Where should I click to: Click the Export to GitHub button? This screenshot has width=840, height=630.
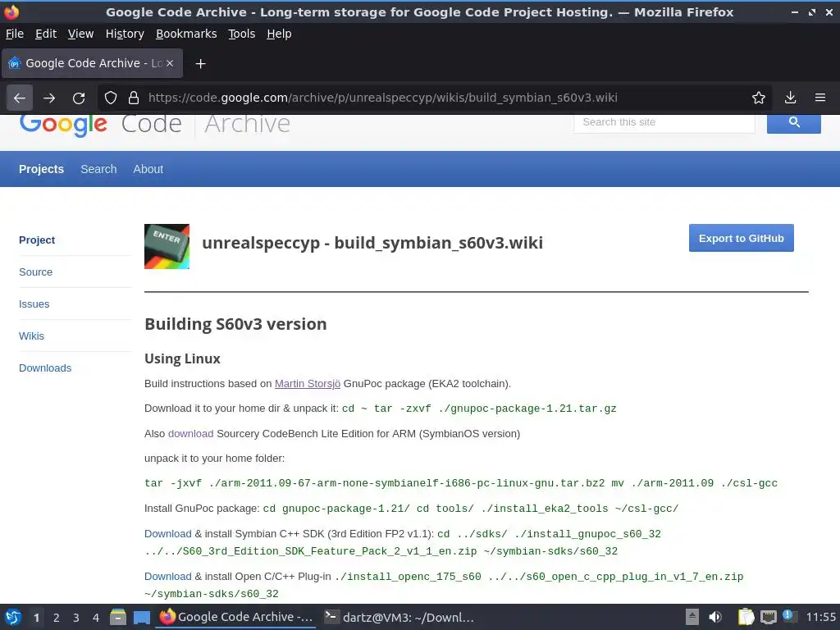[741, 239]
